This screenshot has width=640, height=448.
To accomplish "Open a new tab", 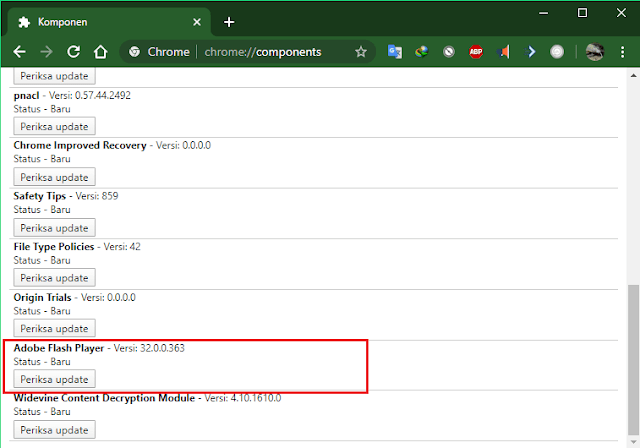I will (x=229, y=22).
